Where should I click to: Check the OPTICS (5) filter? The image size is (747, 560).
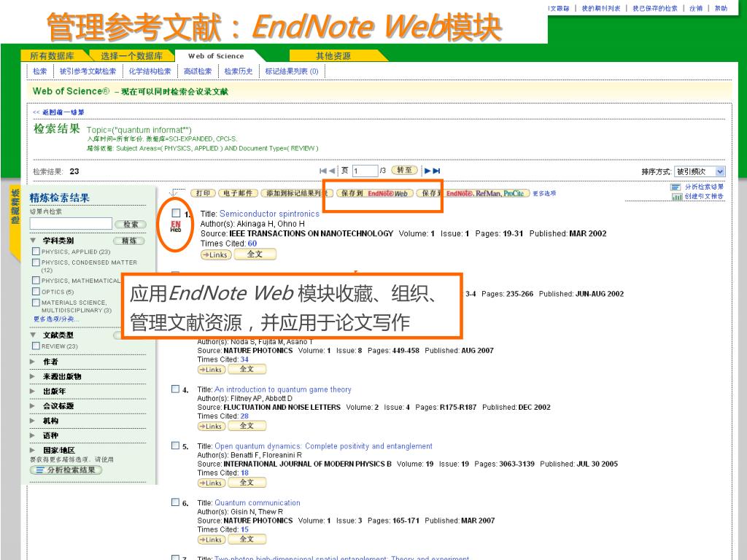coord(36,292)
